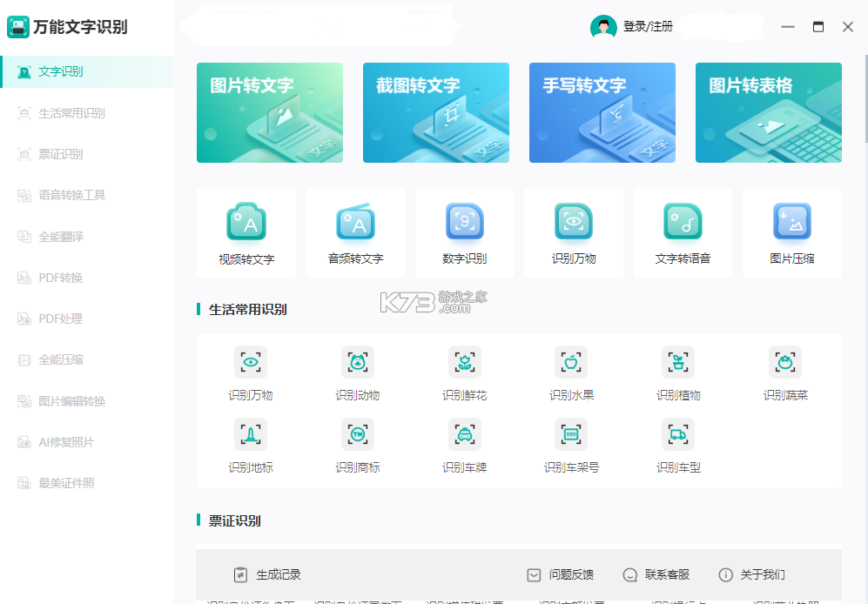Open 图片转文字 card
The image size is (868, 604).
tap(270, 112)
